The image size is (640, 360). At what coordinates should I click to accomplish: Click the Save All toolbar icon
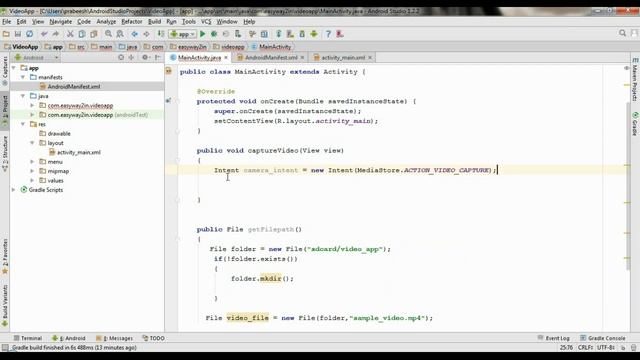(x=18, y=34)
